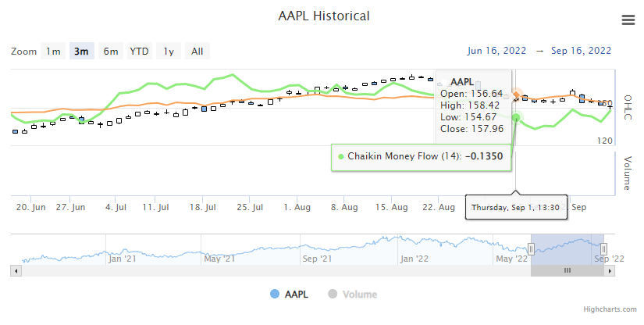Click the green Chaikin Money Flow marker
This screenshot has width=644, height=325.
click(x=517, y=118)
